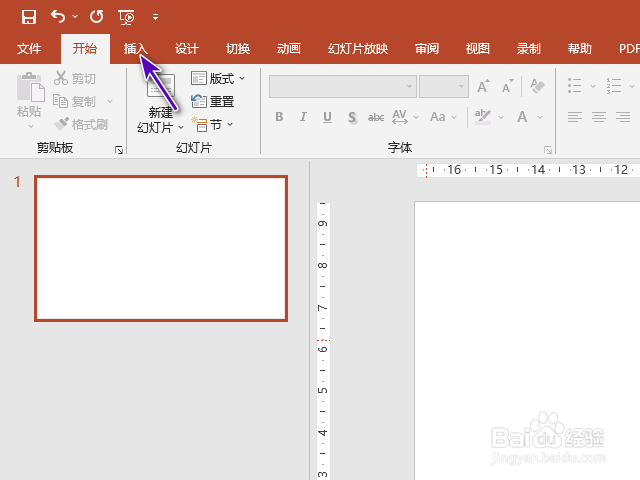Select slide 1 thumbnail
The width and height of the screenshot is (640, 480).
[161, 249]
